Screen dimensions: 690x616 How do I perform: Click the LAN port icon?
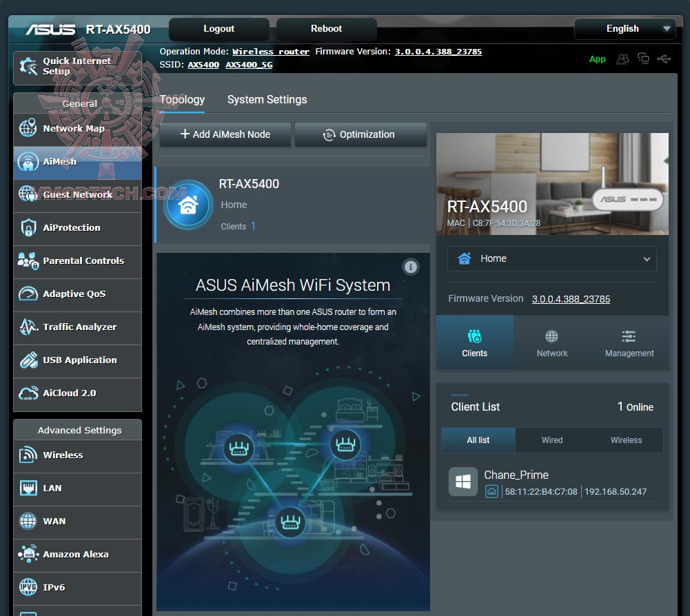(x=28, y=488)
